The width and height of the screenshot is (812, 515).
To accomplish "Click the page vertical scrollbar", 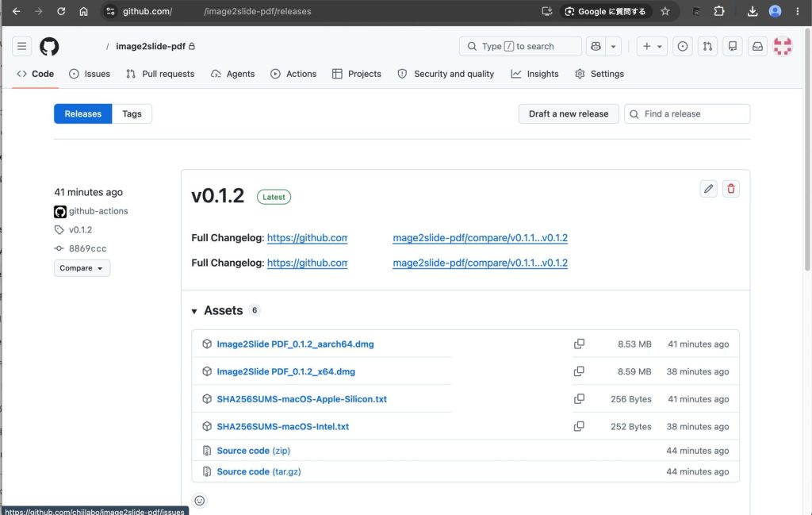I will click(806, 150).
